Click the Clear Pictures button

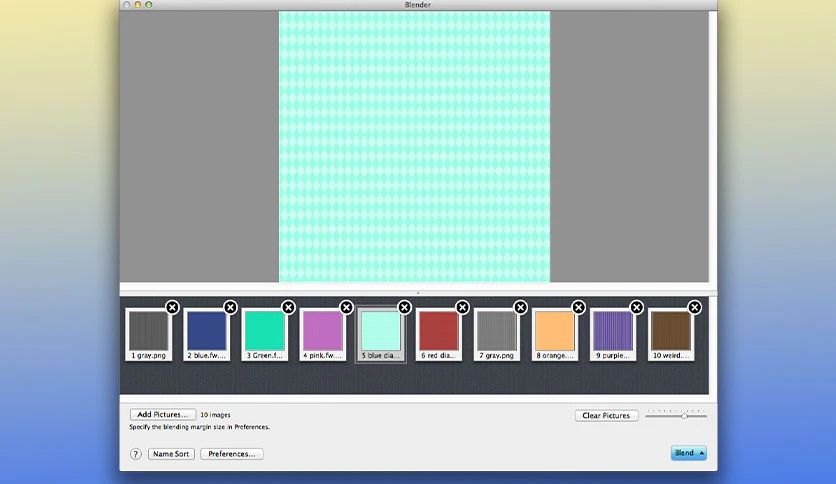(x=606, y=415)
